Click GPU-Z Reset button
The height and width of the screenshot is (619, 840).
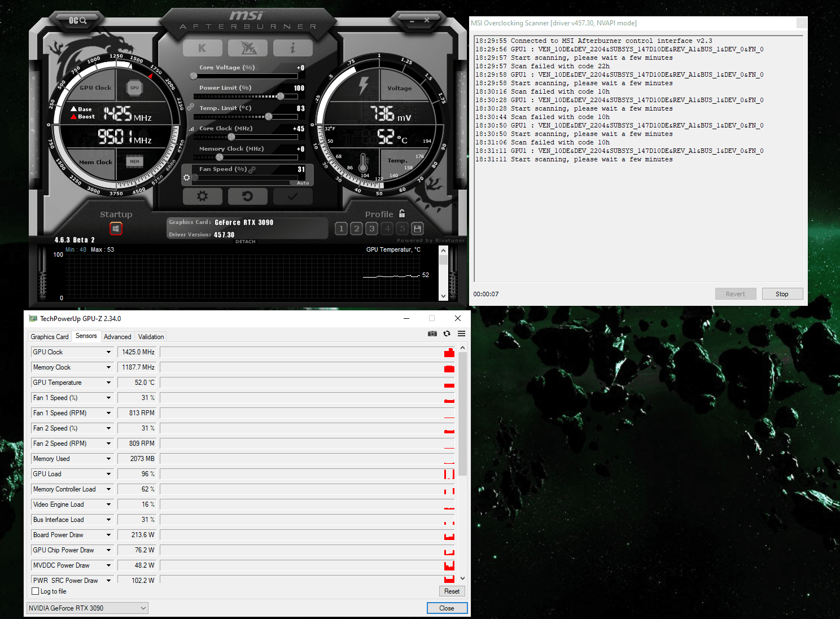452,591
